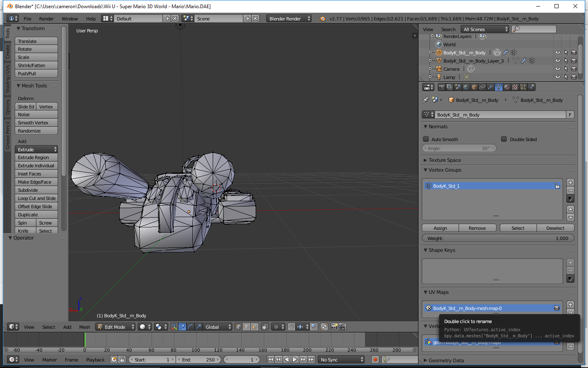The height and width of the screenshot is (368, 588).
Task: Select the rotate manipulator arc icon
Action: [x=190, y=327]
